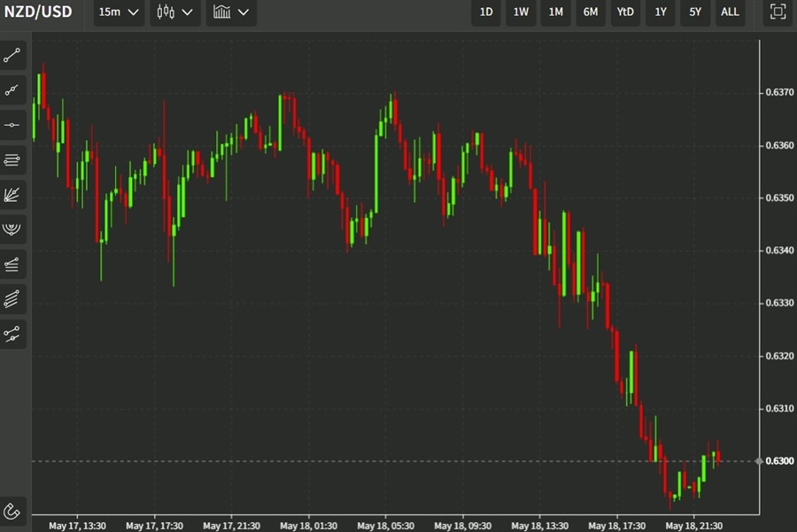Set chart range to 1D

click(486, 12)
